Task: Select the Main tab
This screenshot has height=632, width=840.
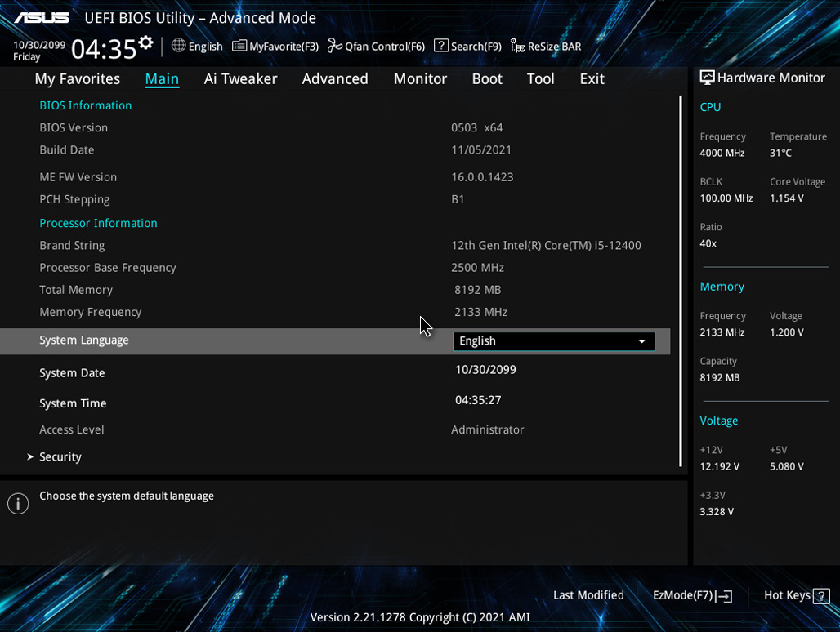Action: (162, 78)
